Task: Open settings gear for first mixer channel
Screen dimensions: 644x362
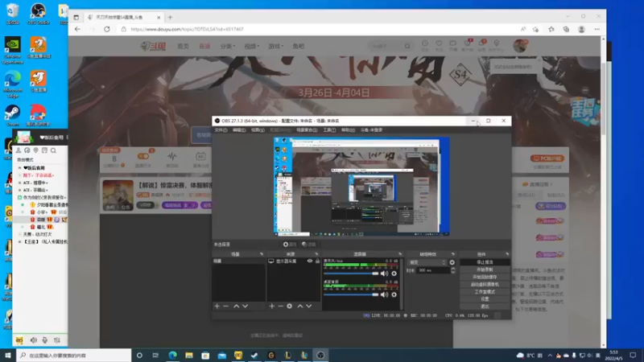Action: [394, 274]
